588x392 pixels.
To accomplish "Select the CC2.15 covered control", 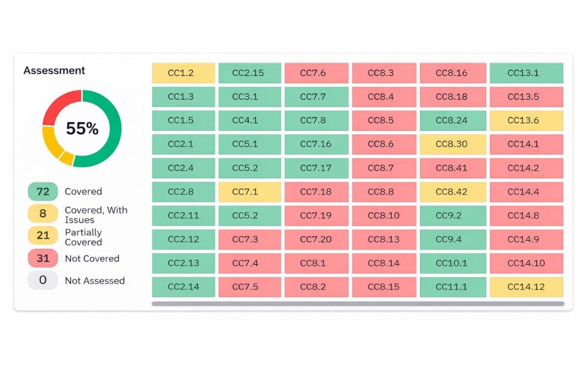I will point(250,73).
